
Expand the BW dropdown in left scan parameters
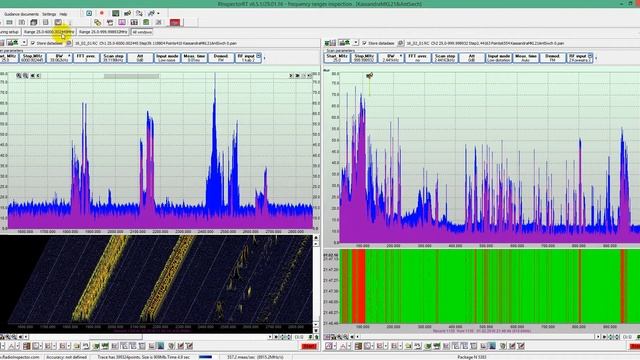[x=69, y=56]
